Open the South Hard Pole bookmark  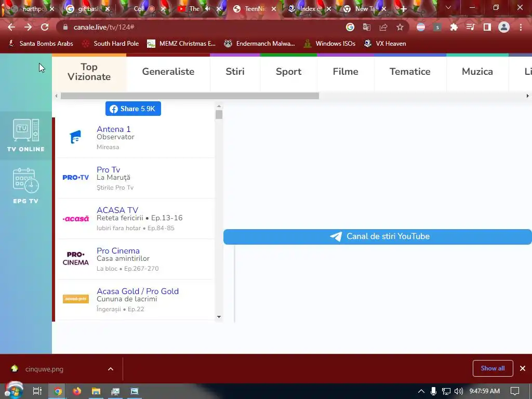(111, 44)
